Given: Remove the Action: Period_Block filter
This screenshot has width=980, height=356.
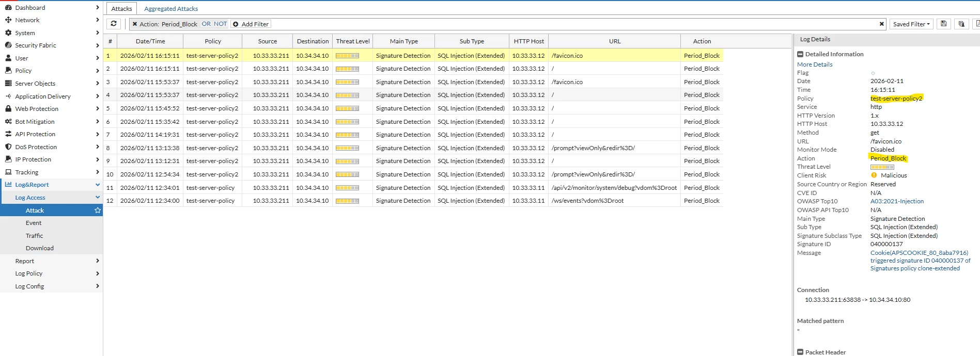Looking at the screenshot, I should [x=135, y=24].
